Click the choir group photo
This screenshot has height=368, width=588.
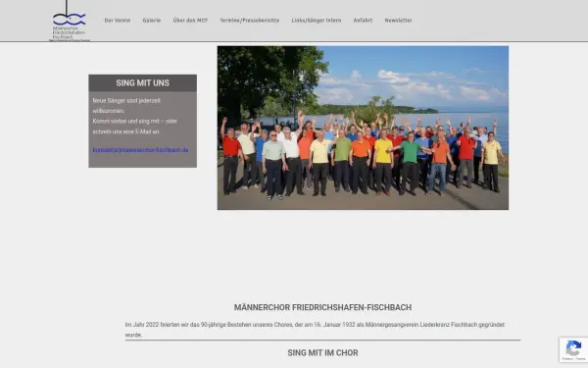[x=363, y=128]
